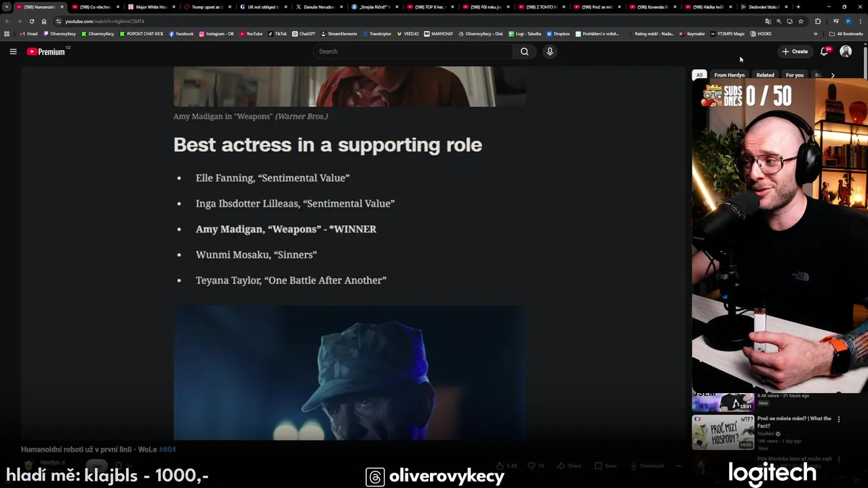Open Gmail bookmark
This screenshot has height=488, width=868.
tap(28, 33)
